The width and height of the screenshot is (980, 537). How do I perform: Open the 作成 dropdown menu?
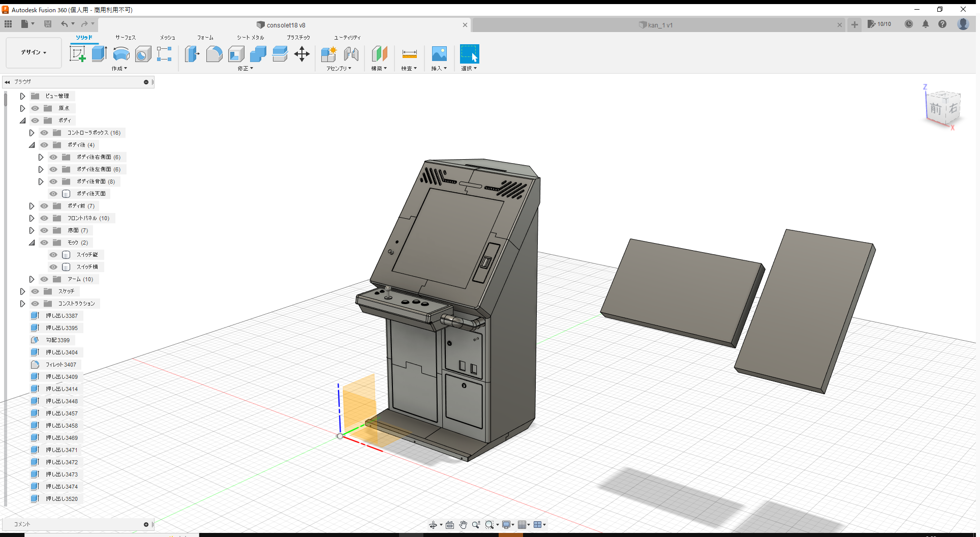(119, 68)
